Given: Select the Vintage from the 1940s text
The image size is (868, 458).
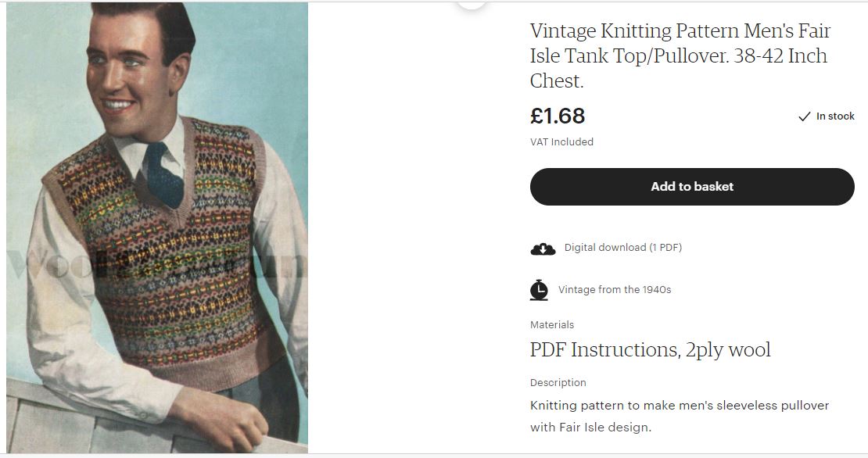Looking at the screenshot, I should point(615,290).
